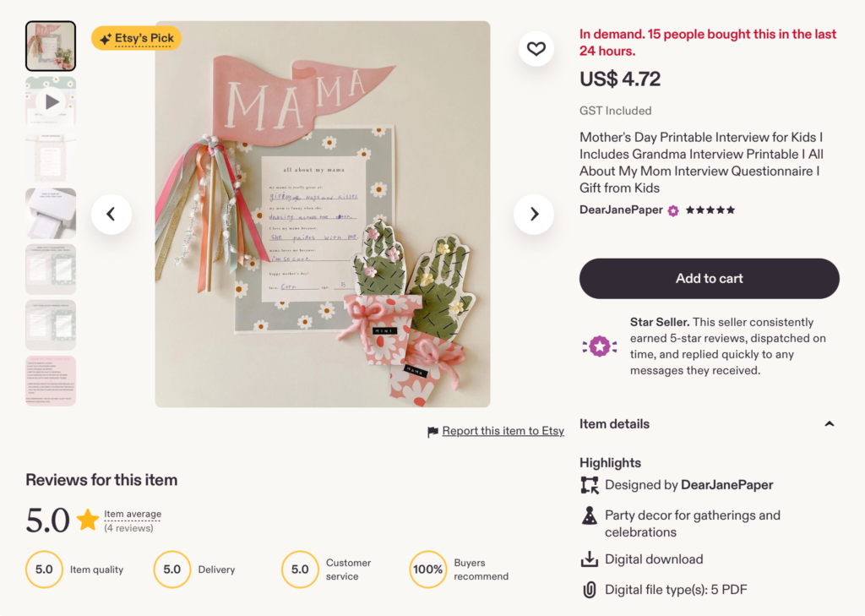
Task: Open Report this item to Etsy link
Action: tap(503, 431)
